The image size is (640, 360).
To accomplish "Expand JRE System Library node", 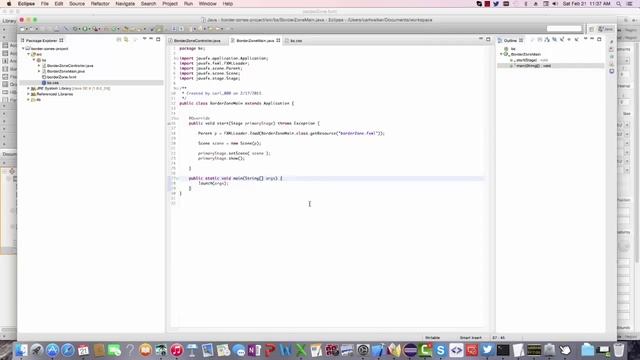I will click(29, 89).
